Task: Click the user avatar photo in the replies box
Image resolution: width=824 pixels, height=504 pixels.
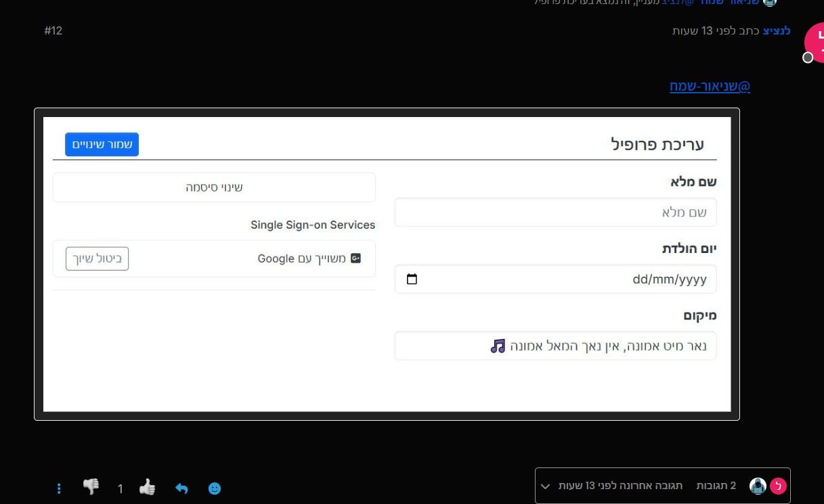Action: click(x=758, y=486)
